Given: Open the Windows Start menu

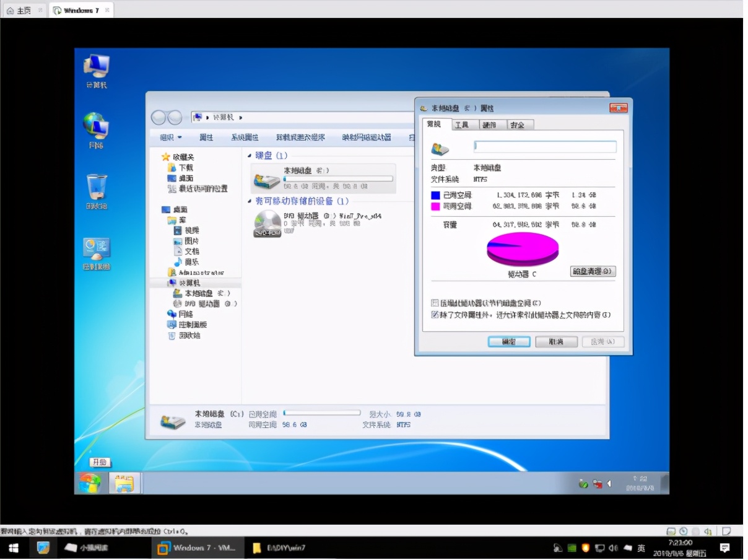Looking at the screenshot, I should 89,483.
